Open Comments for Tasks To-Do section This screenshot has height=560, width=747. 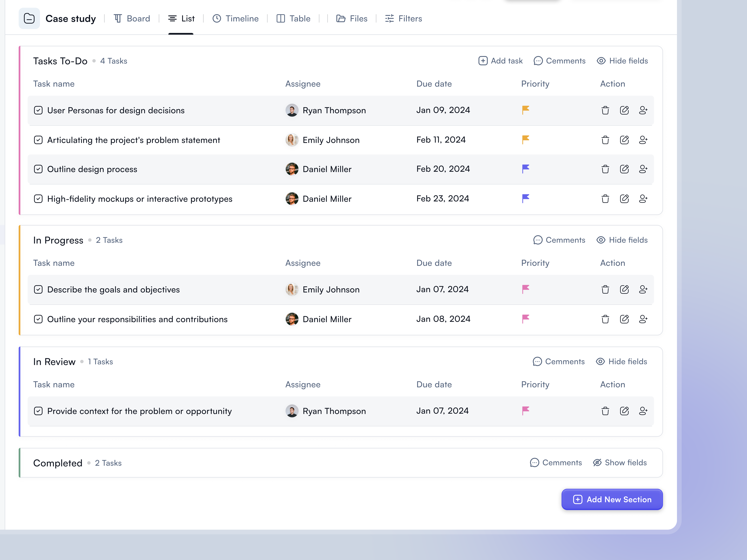pyautogui.click(x=559, y=61)
